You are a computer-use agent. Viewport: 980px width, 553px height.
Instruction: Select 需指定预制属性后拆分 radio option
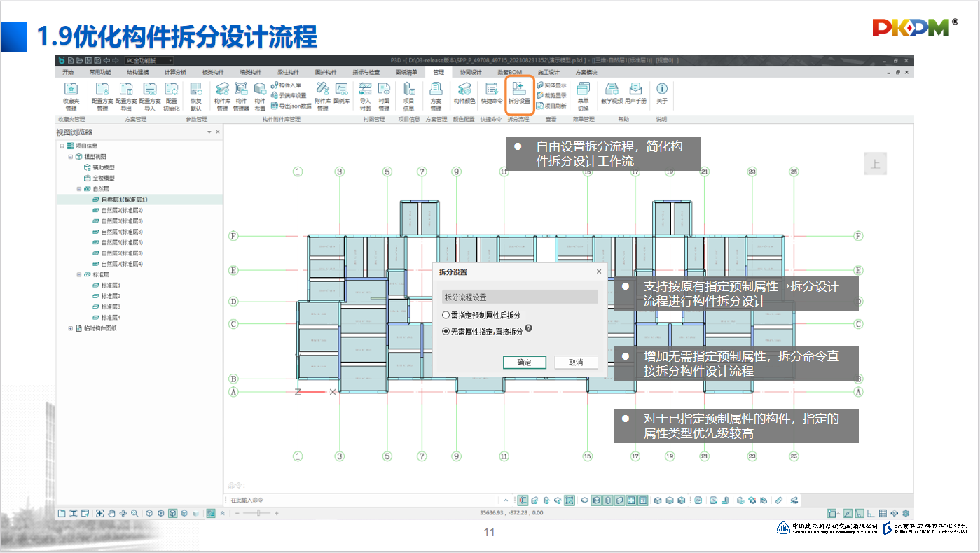[446, 316]
